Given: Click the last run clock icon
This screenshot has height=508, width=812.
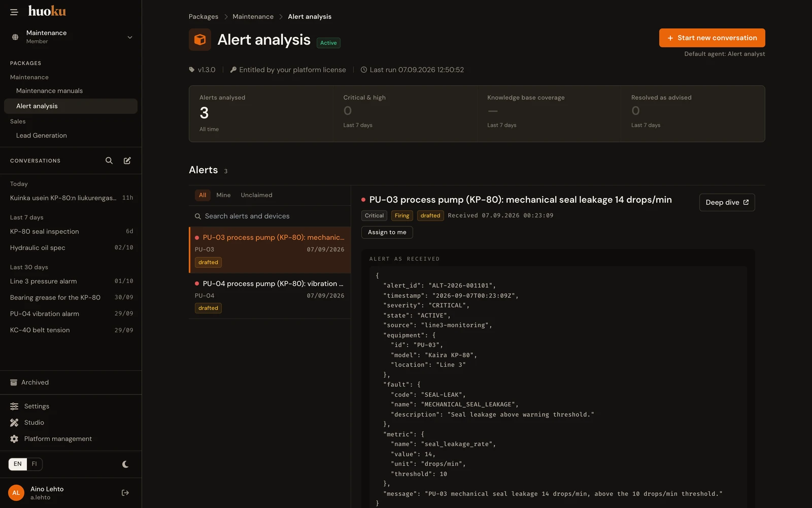Looking at the screenshot, I should coord(364,70).
